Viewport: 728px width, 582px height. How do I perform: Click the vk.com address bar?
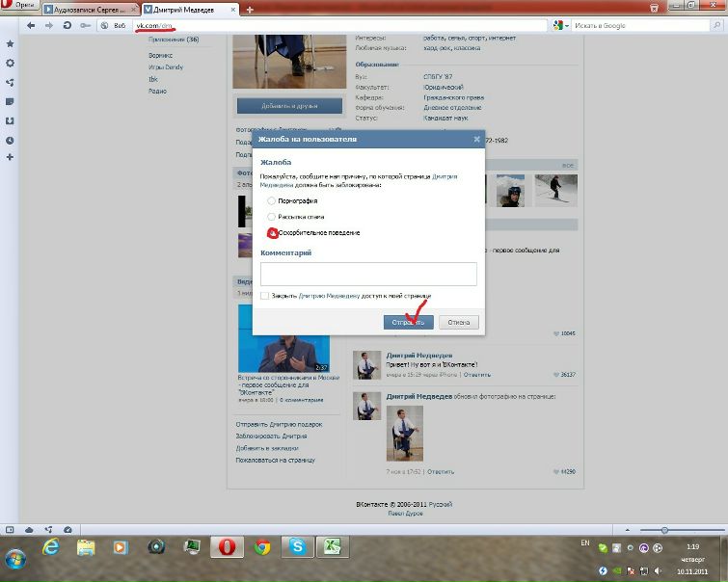click(x=340, y=25)
